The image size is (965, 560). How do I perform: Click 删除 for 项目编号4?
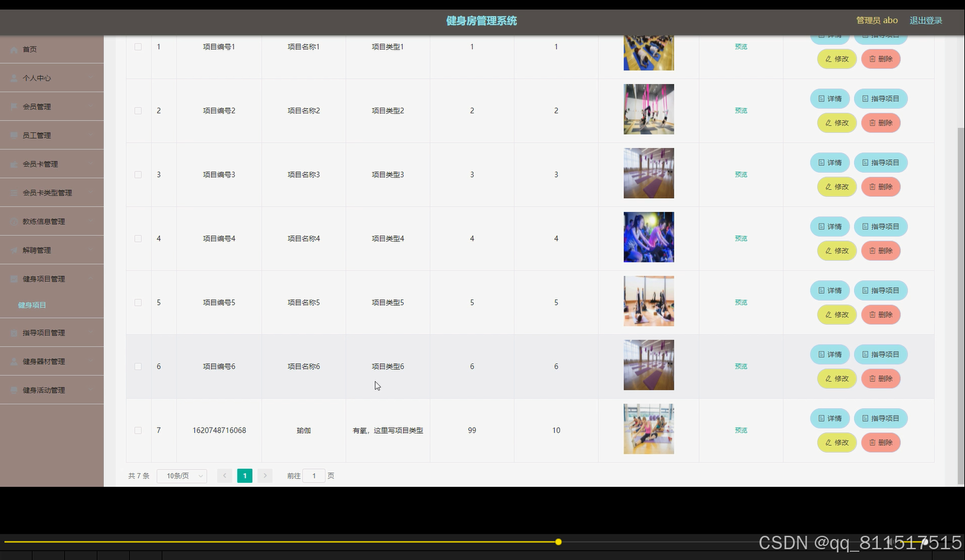point(881,251)
